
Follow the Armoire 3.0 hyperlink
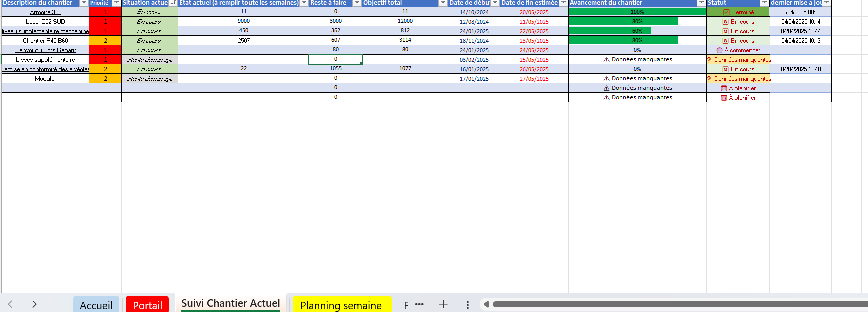[45, 12]
